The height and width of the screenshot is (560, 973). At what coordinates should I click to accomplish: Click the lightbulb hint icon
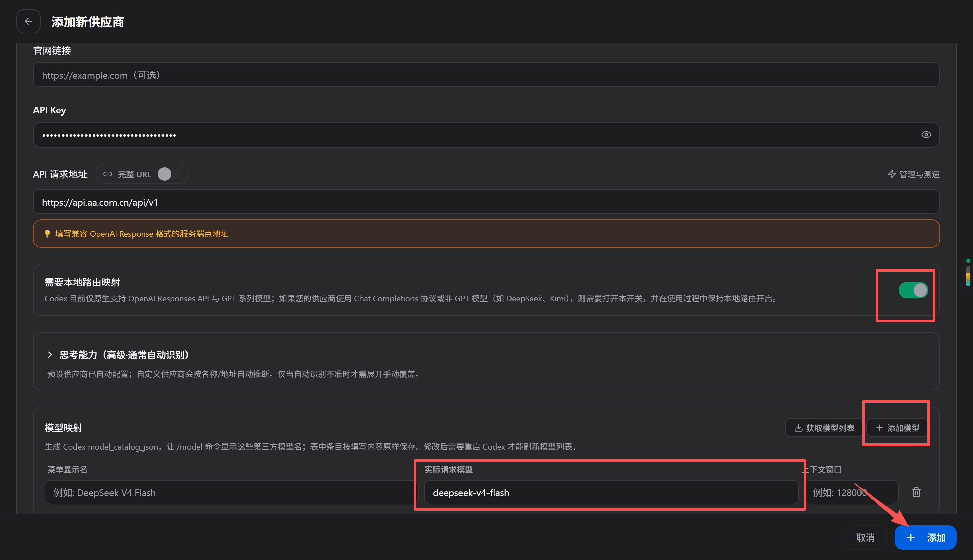tap(47, 234)
